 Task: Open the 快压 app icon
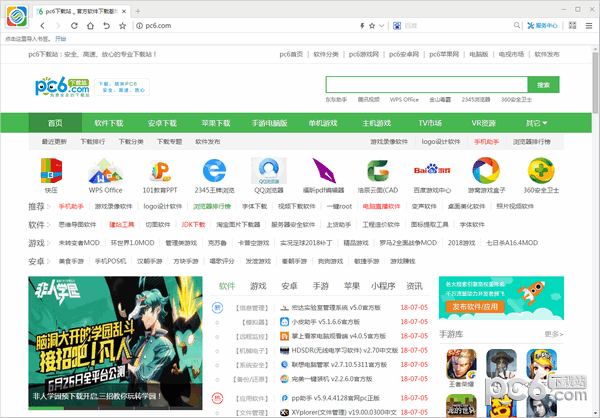[x=51, y=170]
